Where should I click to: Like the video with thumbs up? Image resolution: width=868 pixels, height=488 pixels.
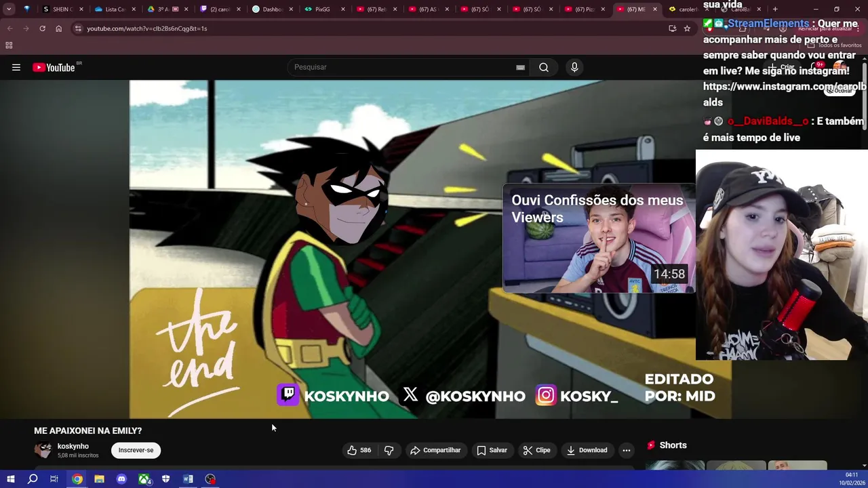pyautogui.click(x=359, y=450)
